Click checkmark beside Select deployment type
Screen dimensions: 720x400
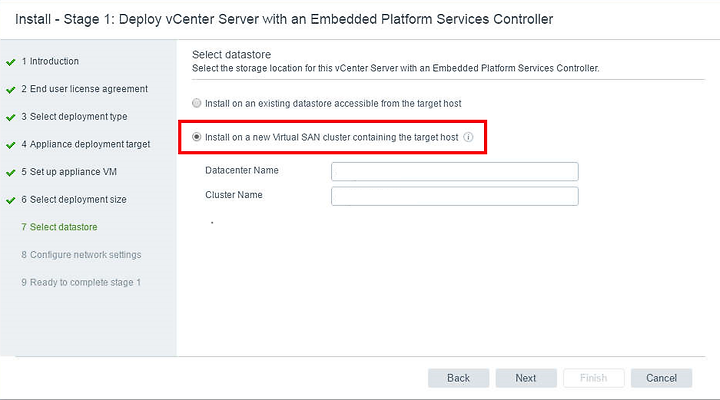11,118
